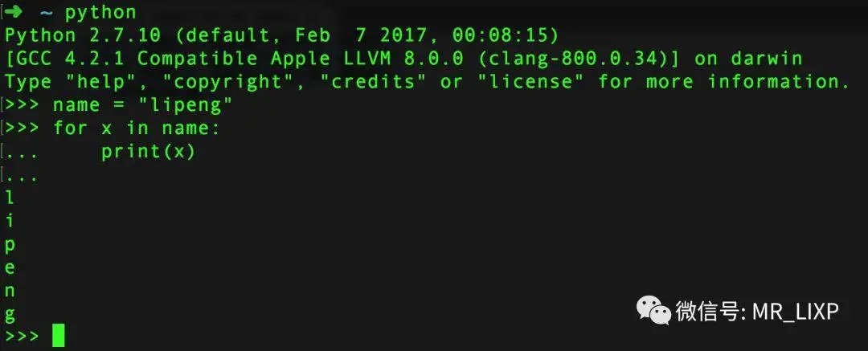868x351 pixels.
Task: Click the WeChat logo watermark icon
Action: coord(653,310)
